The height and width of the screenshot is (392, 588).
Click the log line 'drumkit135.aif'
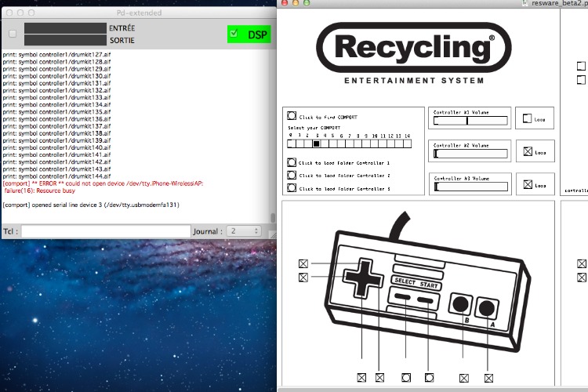coord(56,112)
